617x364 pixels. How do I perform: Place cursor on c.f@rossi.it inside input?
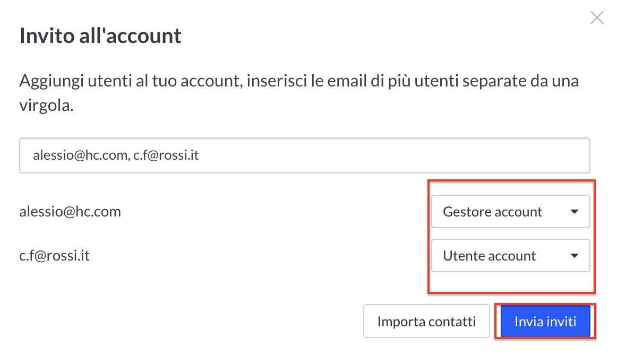[166, 156]
